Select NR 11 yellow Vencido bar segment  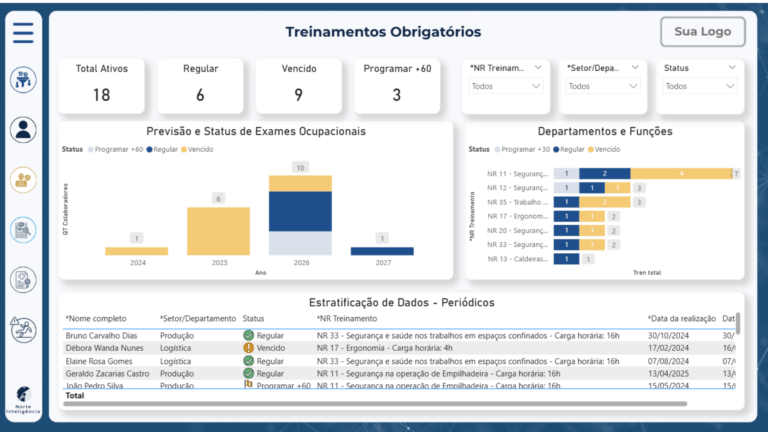point(681,173)
